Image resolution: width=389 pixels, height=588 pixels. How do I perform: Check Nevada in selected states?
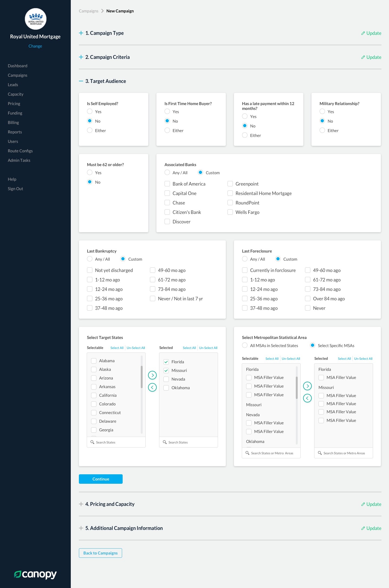[166, 379]
